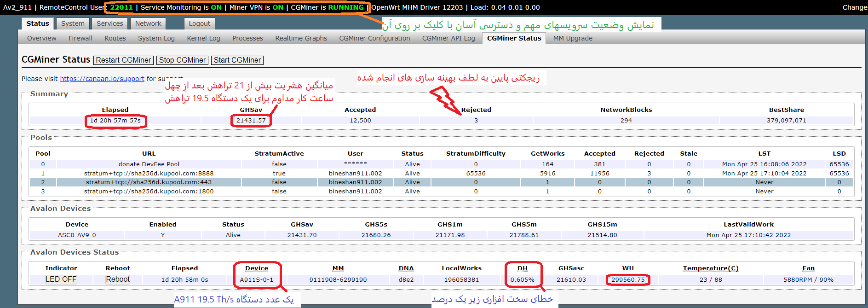The height and width of the screenshot is (308, 868).
Task: Open the Network main tab
Action: pos(148,23)
